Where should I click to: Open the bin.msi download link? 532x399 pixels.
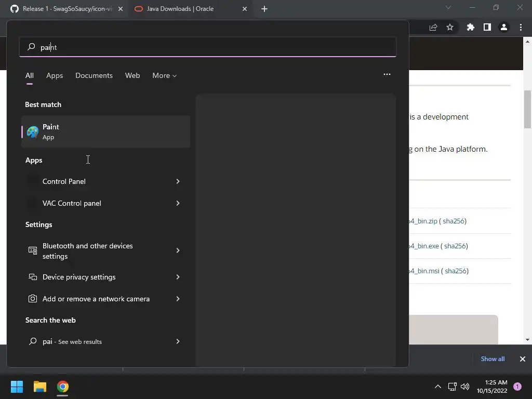[424, 271]
